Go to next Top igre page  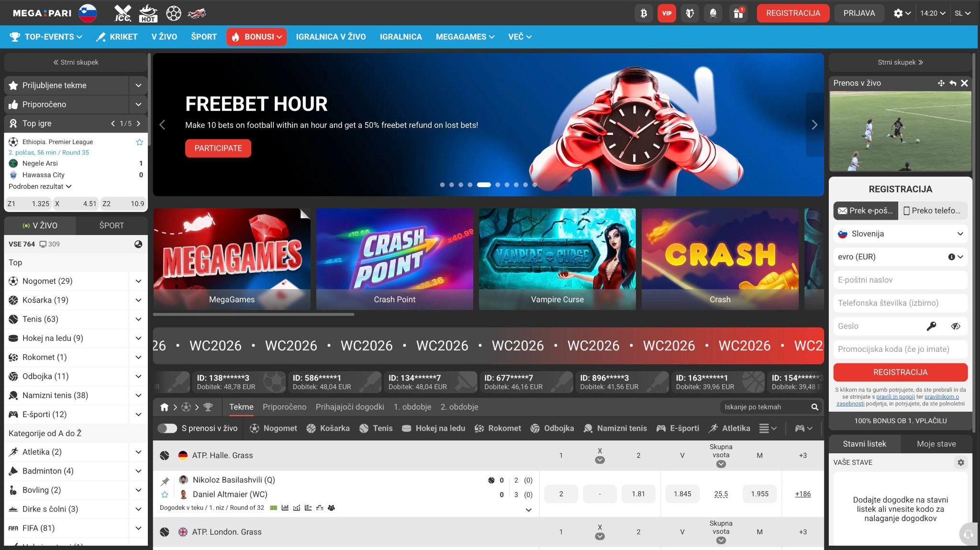138,123
